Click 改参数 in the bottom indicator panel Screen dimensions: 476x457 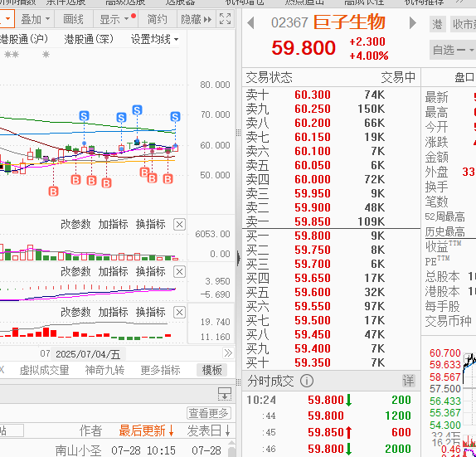point(75,312)
